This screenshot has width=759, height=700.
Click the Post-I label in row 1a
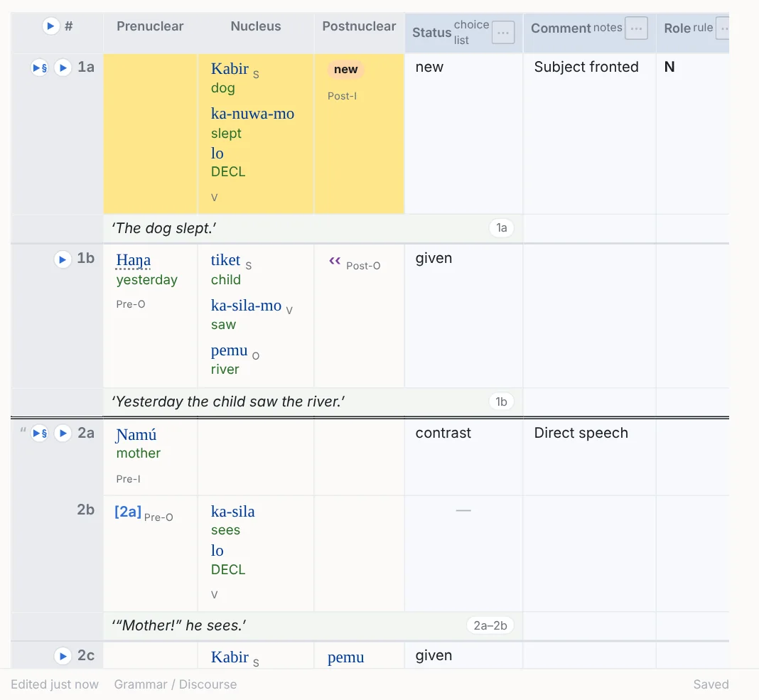pos(343,96)
